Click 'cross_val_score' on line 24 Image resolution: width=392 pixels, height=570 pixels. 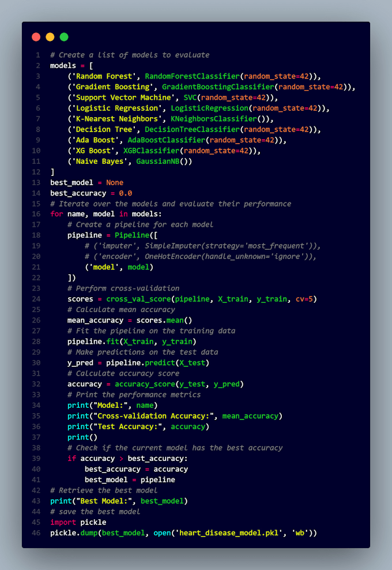(138, 299)
